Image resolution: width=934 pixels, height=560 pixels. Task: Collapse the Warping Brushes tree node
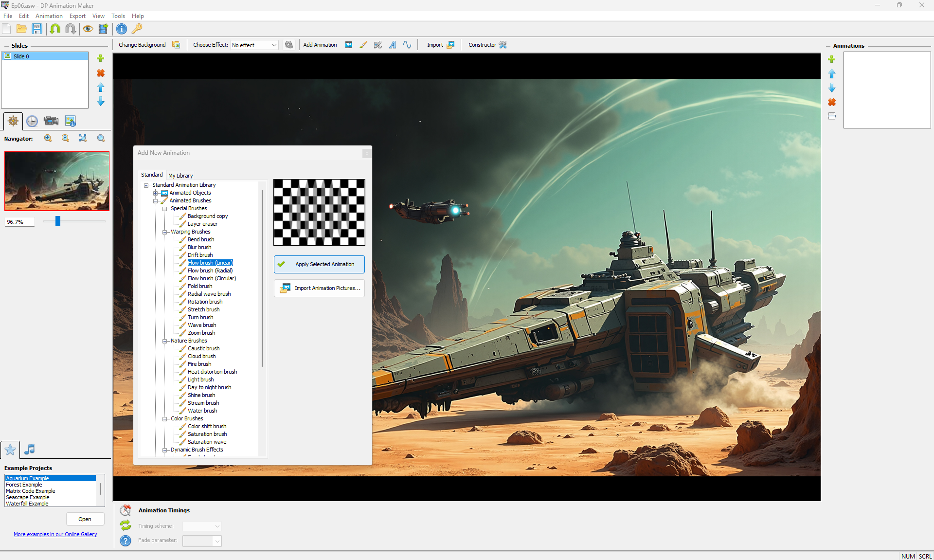point(165,232)
